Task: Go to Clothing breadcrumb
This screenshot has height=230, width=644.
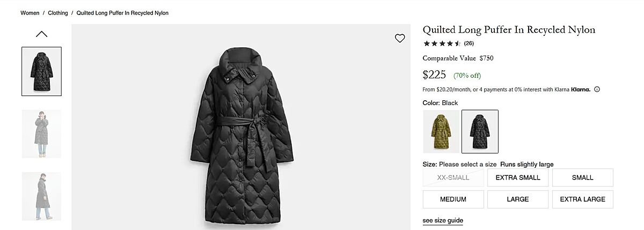Action: click(x=58, y=13)
